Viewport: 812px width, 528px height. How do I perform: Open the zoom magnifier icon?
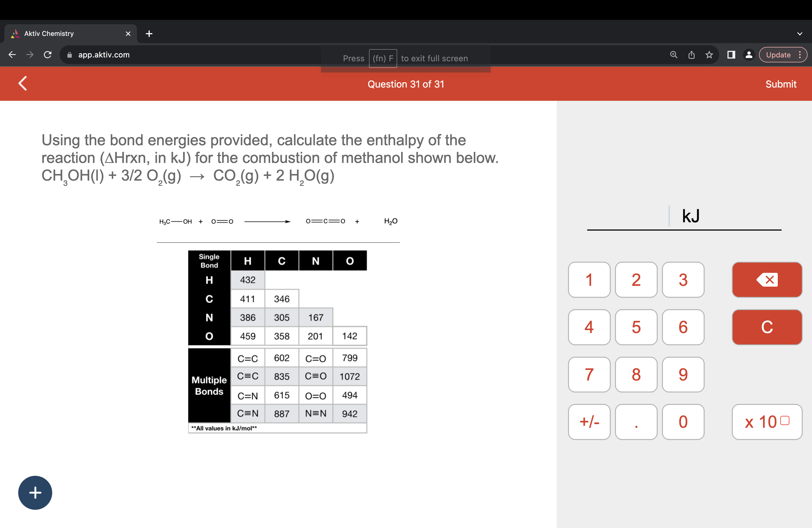pos(673,55)
